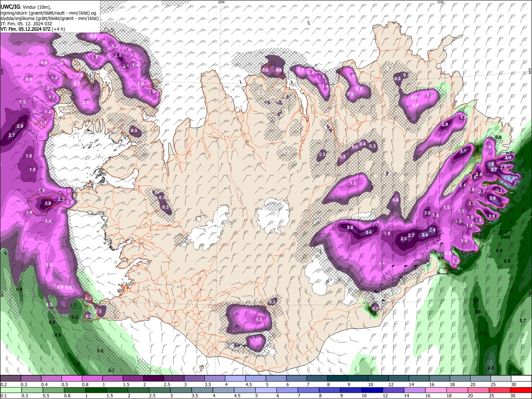Click the 3.8 precipitation value on the map

(x=491, y=164)
